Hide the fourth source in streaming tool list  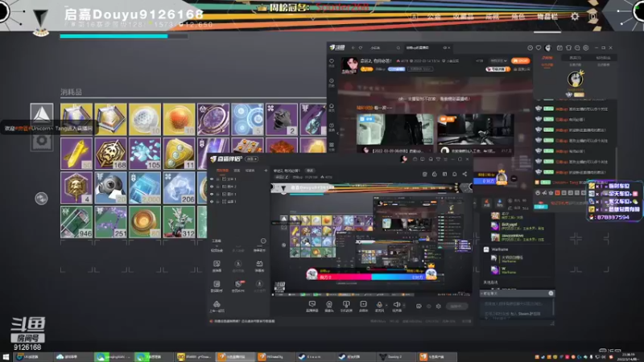(x=212, y=202)
